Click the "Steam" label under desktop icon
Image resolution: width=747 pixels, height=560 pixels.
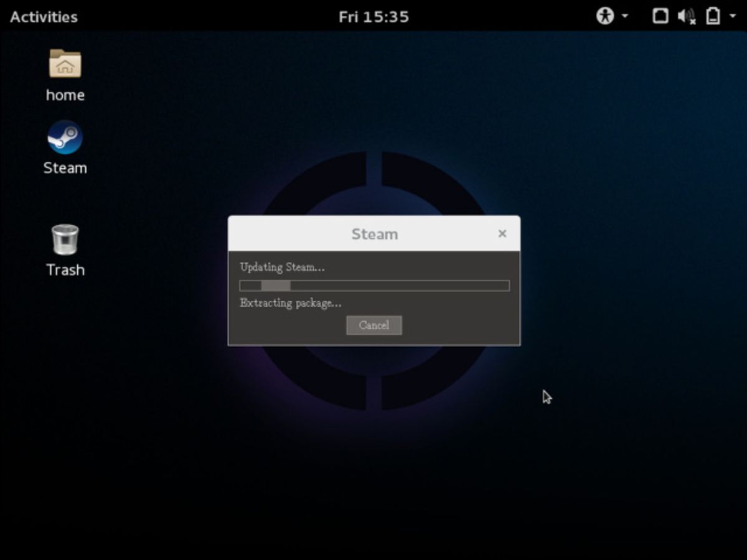pyautogui.click(x=65, y=168)
